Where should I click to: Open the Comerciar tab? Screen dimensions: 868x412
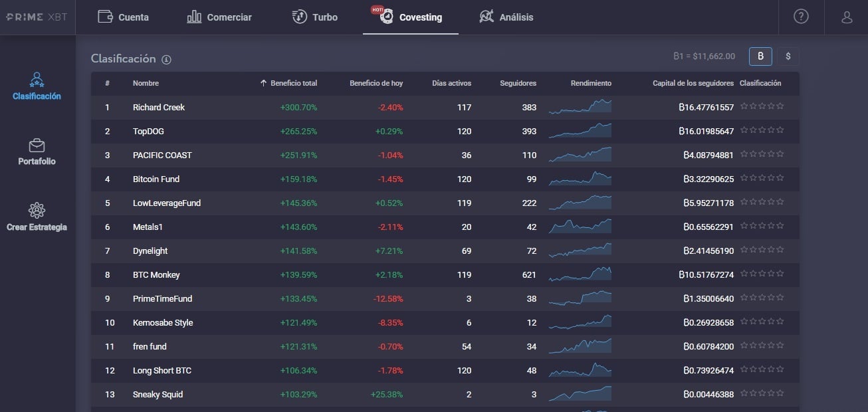tap(219, 17)
